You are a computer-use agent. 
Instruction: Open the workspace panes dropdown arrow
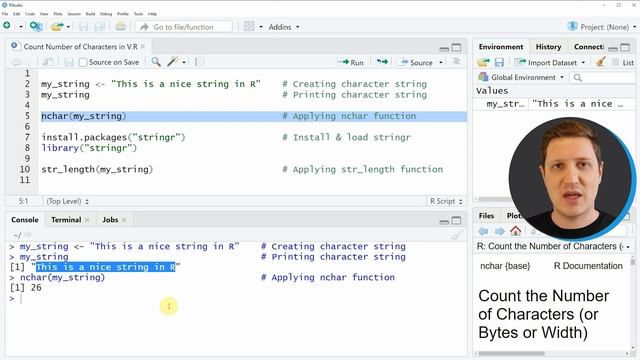click(261, 27)
